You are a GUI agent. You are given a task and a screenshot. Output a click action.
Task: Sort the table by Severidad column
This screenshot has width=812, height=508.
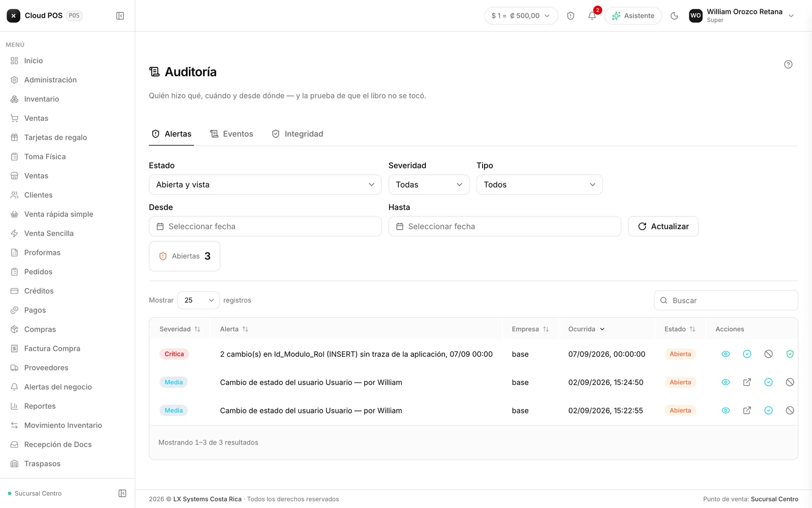click(180, 329)
